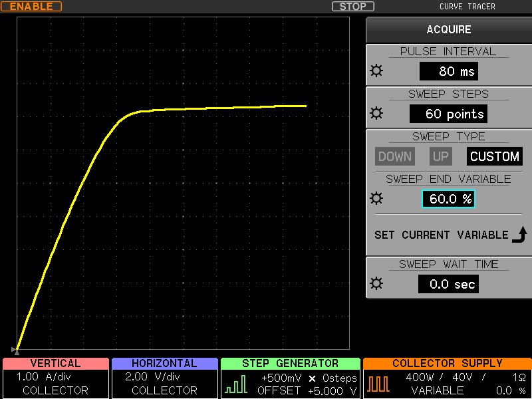Click the 1.00 A/div vertical scale value
Viewport: 532px width, 399px height.
point(44,376)
